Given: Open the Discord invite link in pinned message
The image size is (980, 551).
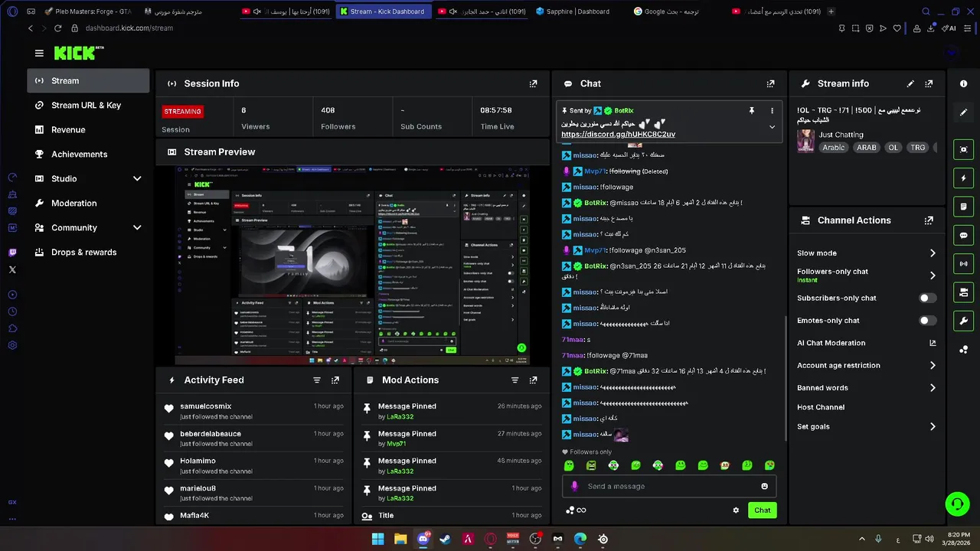Looking at the screenshot, I should [618, 135].
